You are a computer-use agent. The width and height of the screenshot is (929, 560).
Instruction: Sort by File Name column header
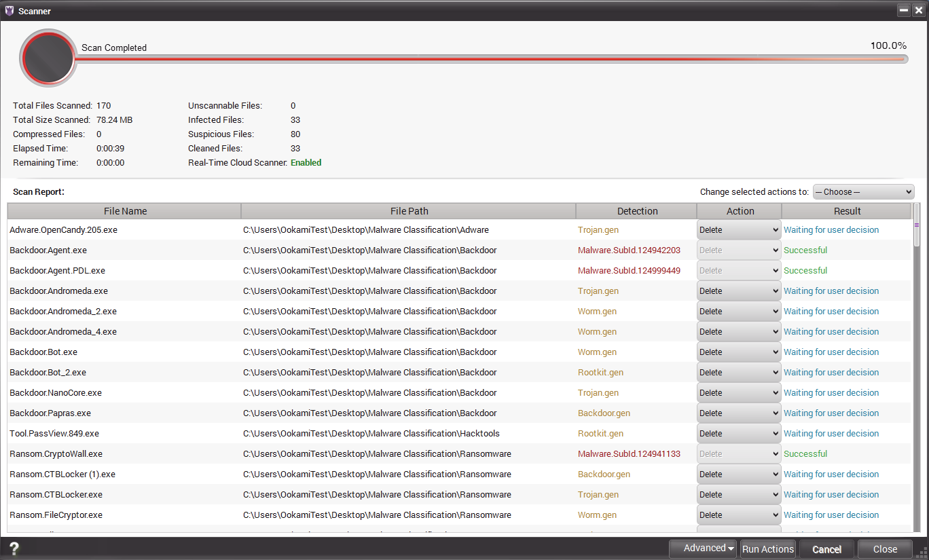click(x=125, y=211)
